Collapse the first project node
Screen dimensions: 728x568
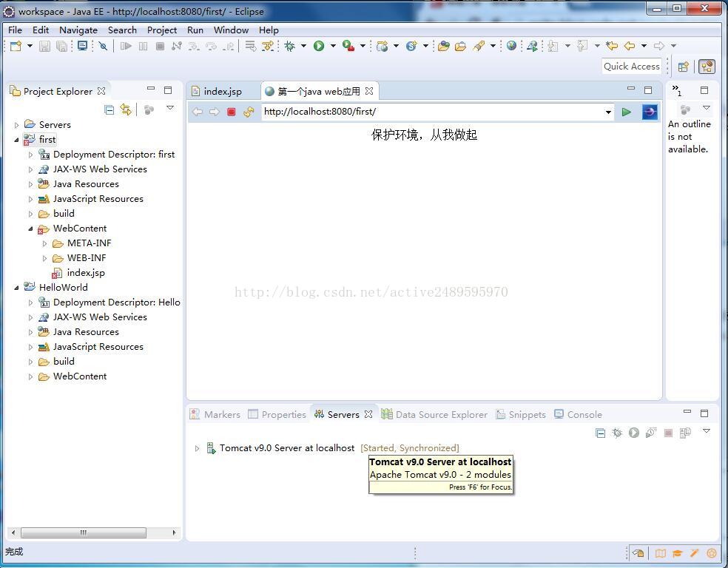[17, 140]
